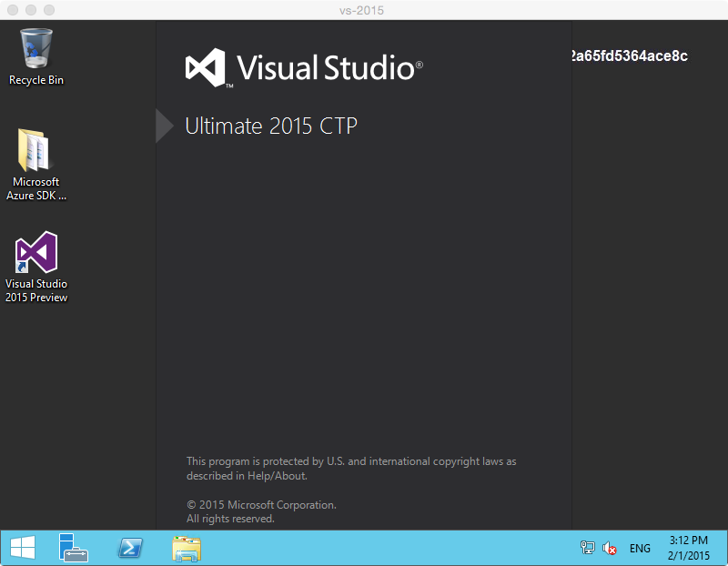Open the taskbar clock showing 3:12 PM
Viewport: 728px width, 566px height.
tap(689, 548)
